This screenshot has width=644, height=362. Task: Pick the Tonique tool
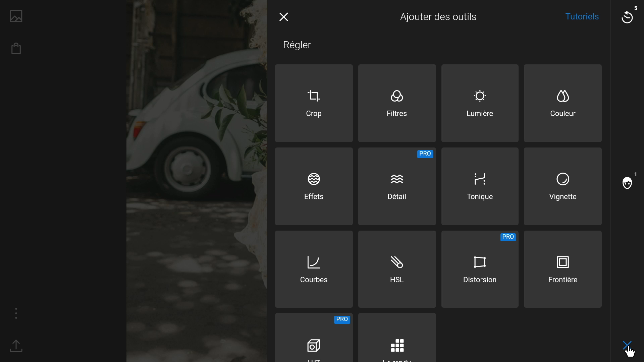[x=480, y=186]
